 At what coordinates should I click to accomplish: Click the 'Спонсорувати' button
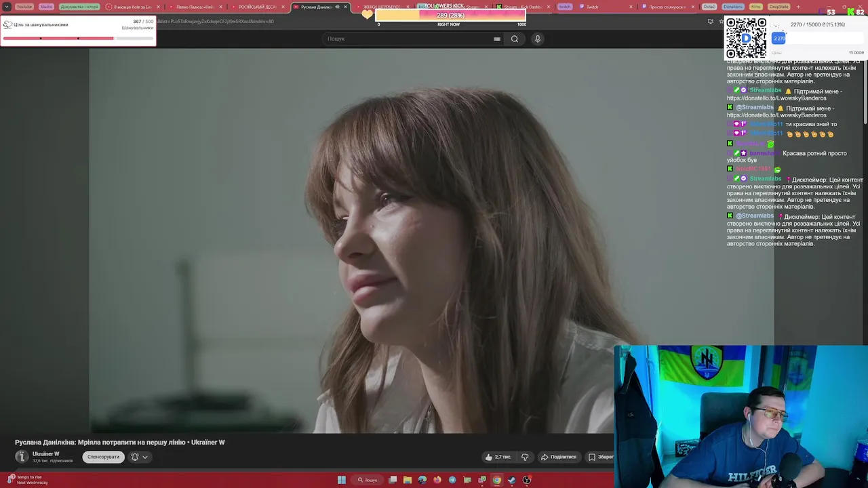point(103,457)
